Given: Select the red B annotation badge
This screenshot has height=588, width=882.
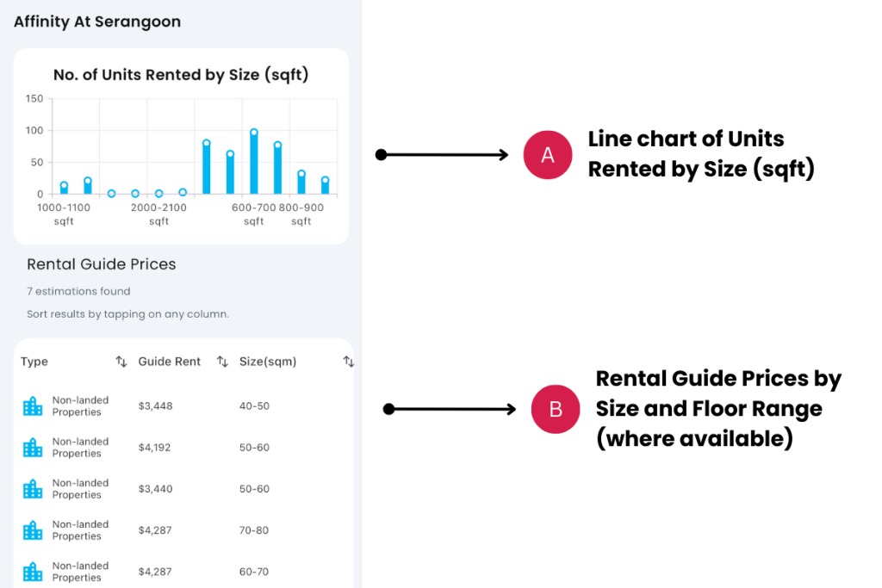Looking at the screenshot, I should [556, 409].
